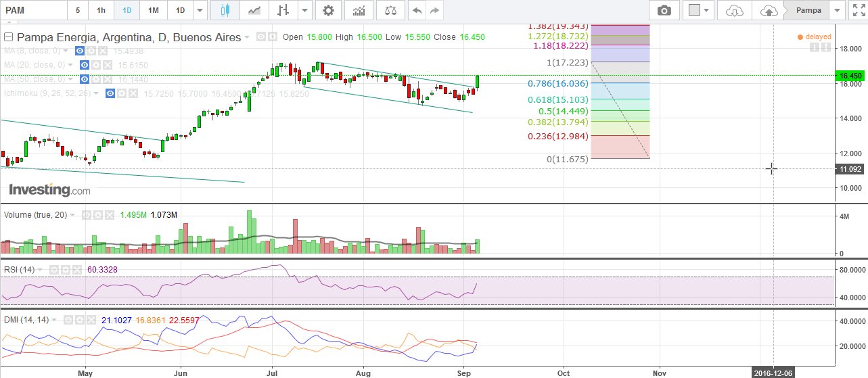Toggle visibility of Pampa Energia main series
The height and width of the screenshot is (378, 868).
(261, 37)
